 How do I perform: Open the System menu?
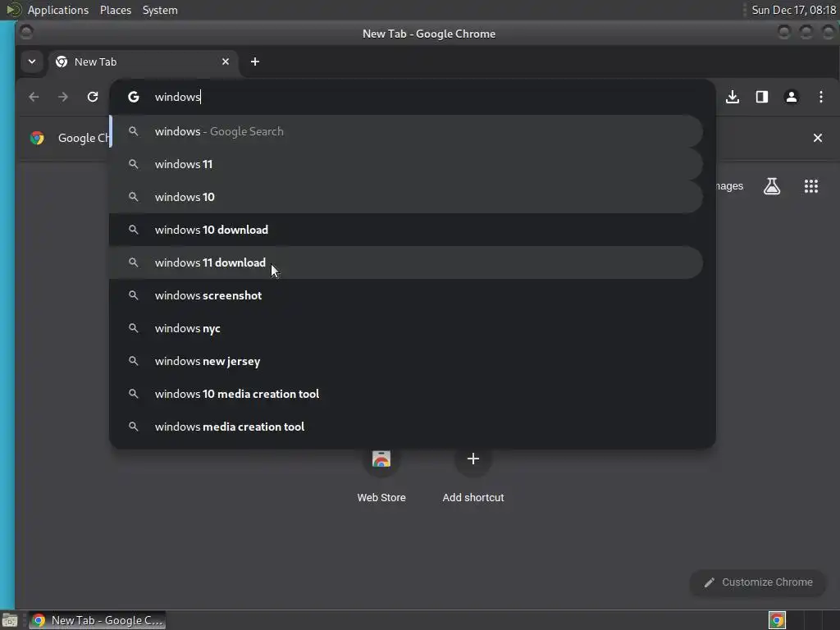pos(160,10)
